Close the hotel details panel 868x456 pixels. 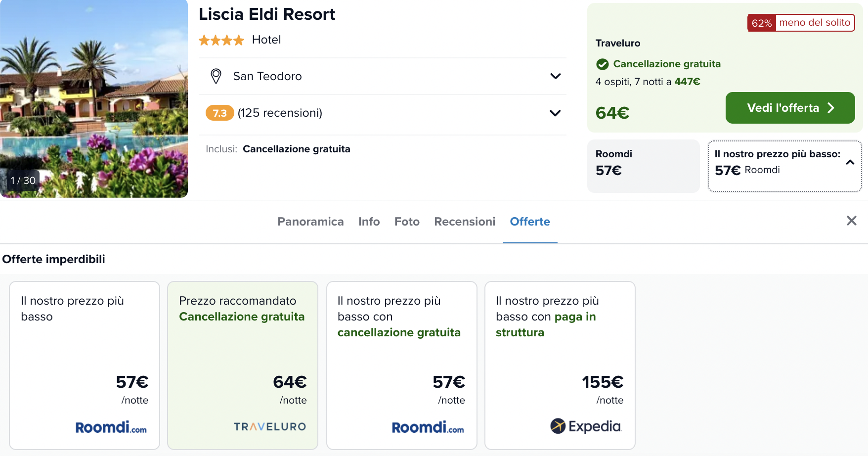(x=851, y=221)
